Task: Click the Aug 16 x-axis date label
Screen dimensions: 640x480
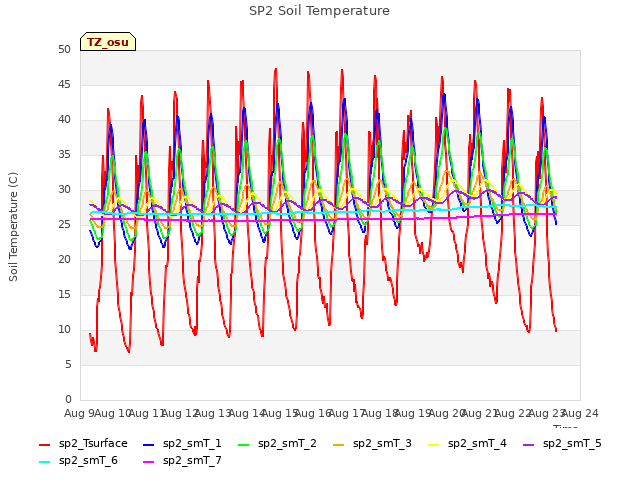Action: (313, 413)
